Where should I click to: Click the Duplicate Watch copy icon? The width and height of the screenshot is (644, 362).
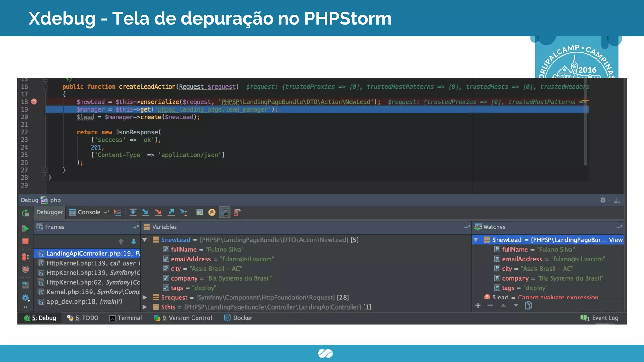click(529, 305)
